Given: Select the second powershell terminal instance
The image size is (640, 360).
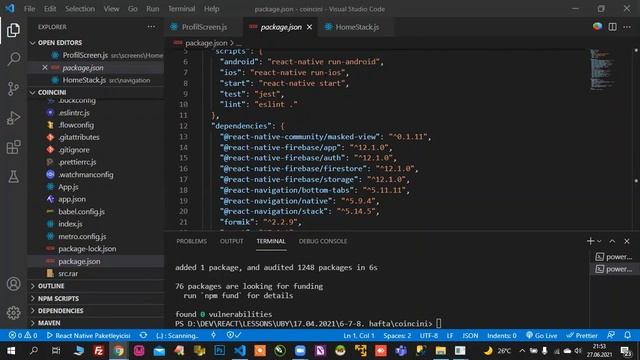Looking at the screenshot, I should pyautogui.click(x=613, y=269).
